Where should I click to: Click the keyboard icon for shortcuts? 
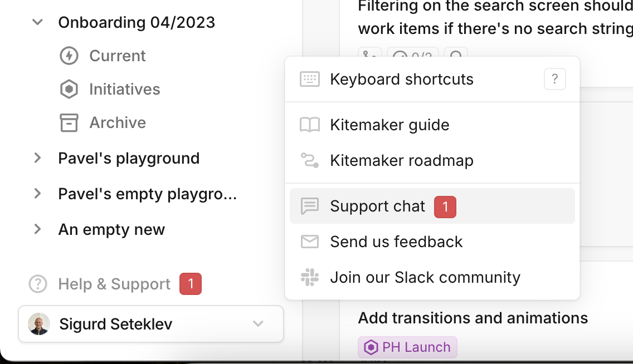(x=310, y=79)
